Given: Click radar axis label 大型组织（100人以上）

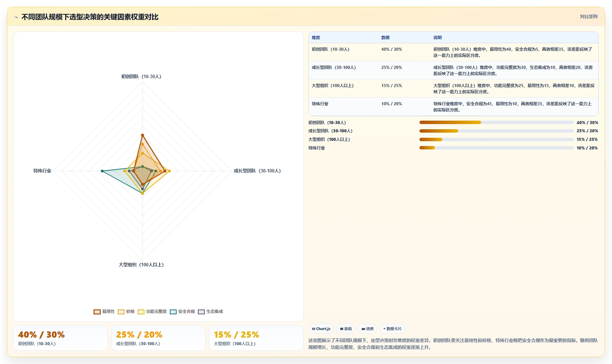Looking at the screenshot, I should point(141,265).
